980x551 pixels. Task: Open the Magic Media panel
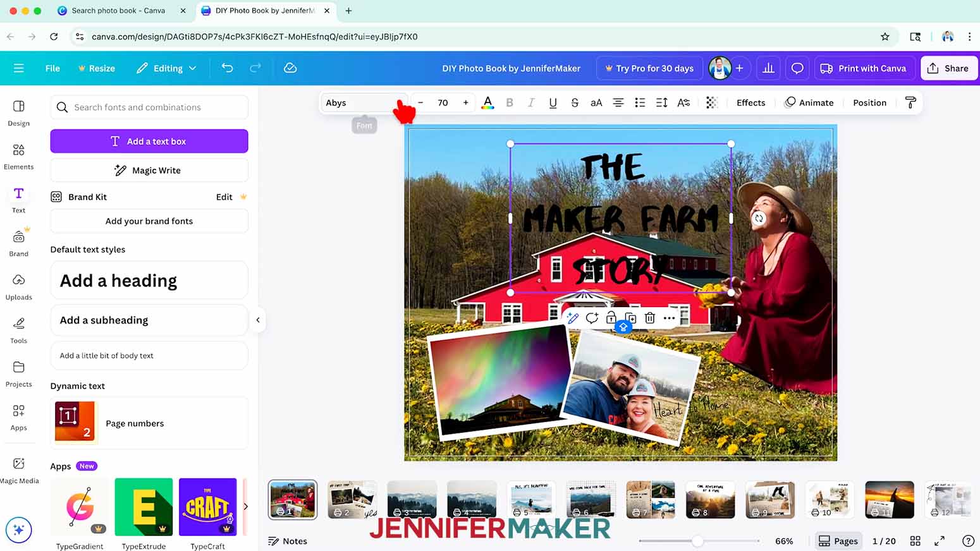click(19, 471)
